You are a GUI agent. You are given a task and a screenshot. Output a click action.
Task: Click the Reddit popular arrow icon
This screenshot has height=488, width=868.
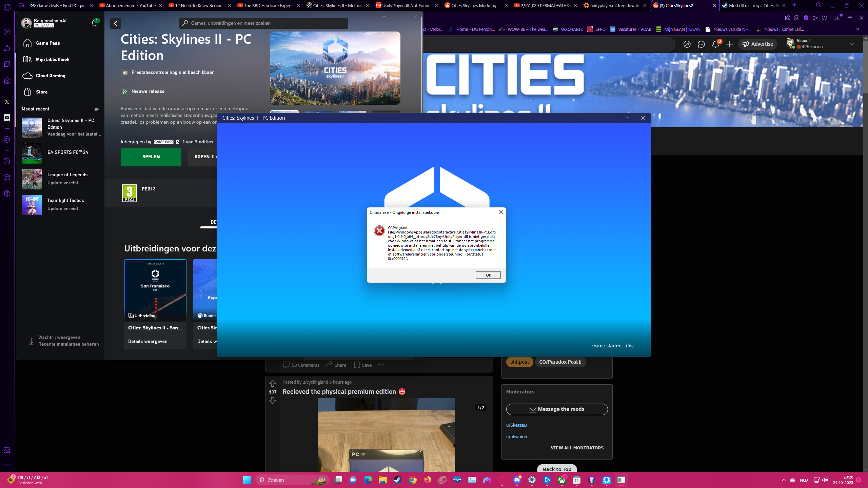point(687,44)
